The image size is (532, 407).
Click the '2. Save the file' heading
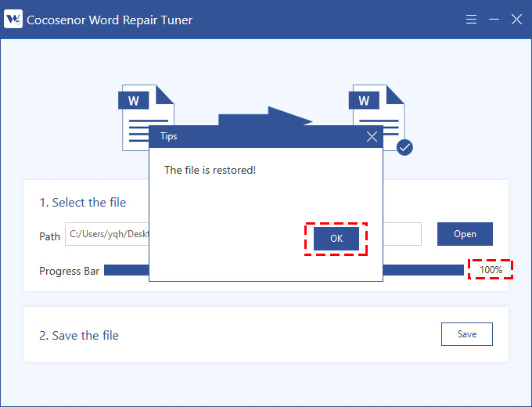click(x=79, y=335)
